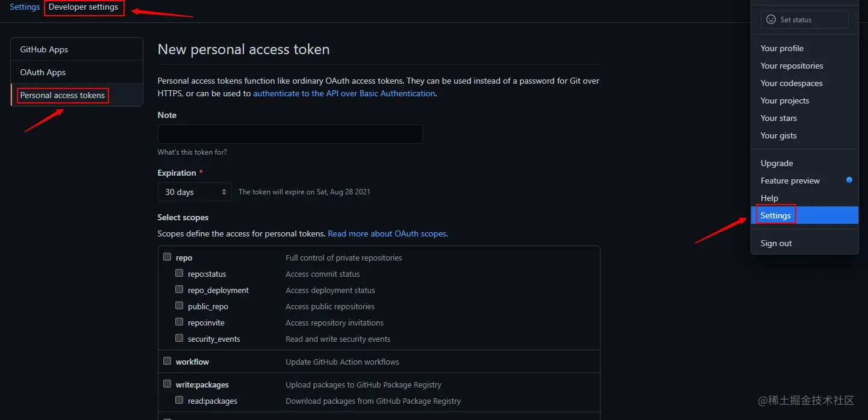Image resolution: width=868 pixels, height=420 pixels.
Task: Click 'Full control of private repositories' text
Action: [x=344, y=258]
